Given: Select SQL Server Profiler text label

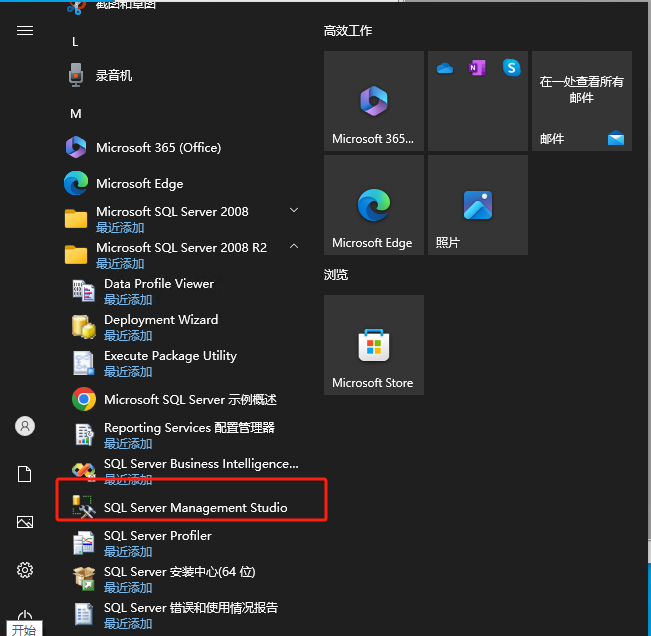Looking at the screenshot, I should [158, 536].
